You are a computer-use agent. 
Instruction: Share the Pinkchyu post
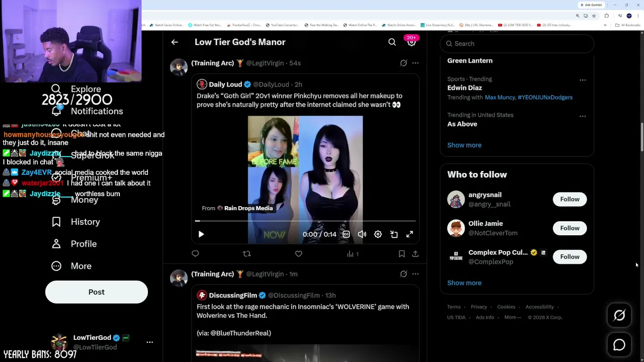coord(415,254)
